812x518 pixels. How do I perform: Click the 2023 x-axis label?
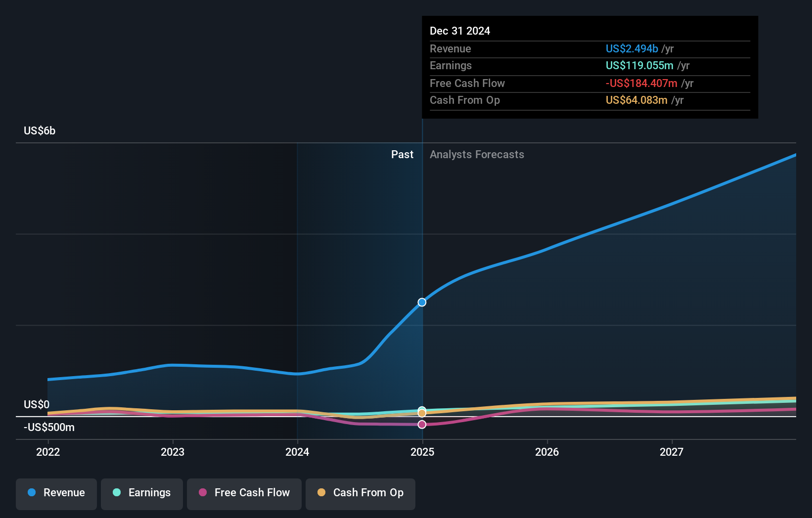pyautogui.click(x=173, y=452)
